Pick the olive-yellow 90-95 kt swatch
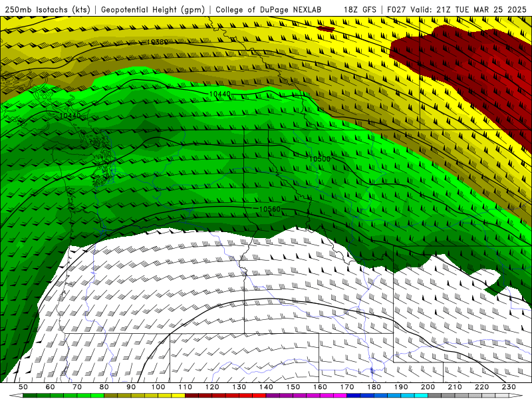The width and height of the screenshot is (532, 399). click(x=138, y=395)
